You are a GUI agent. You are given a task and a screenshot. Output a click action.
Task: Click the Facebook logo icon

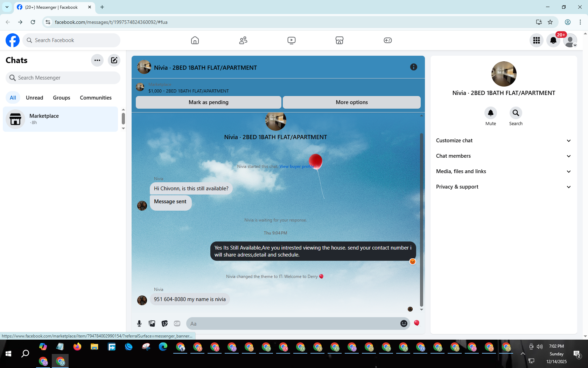(x=13, y=40)
